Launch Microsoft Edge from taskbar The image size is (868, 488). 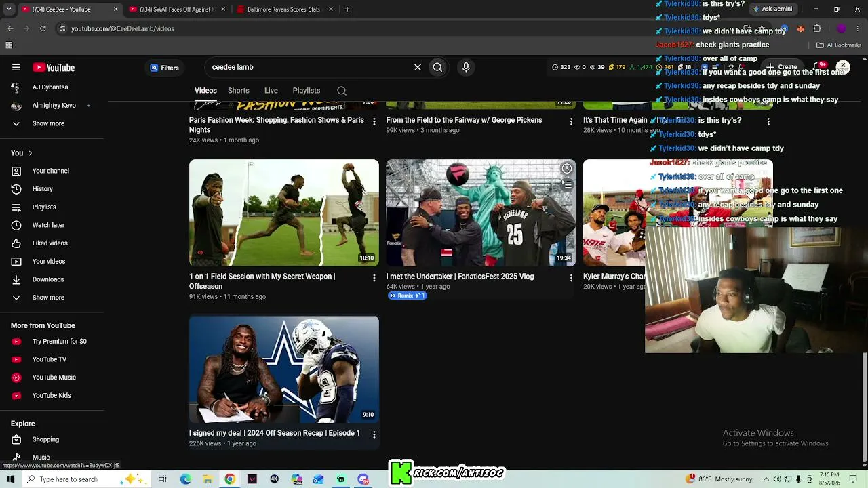click(185, 479)
